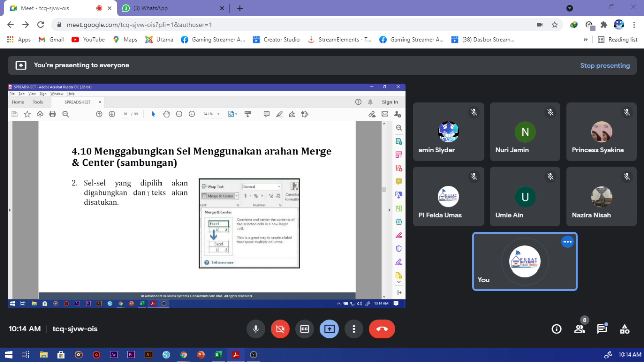The height and width of the screenshot is (362, 644).
Task: Click the present now screen-share icon
Action: coord(329,329)
